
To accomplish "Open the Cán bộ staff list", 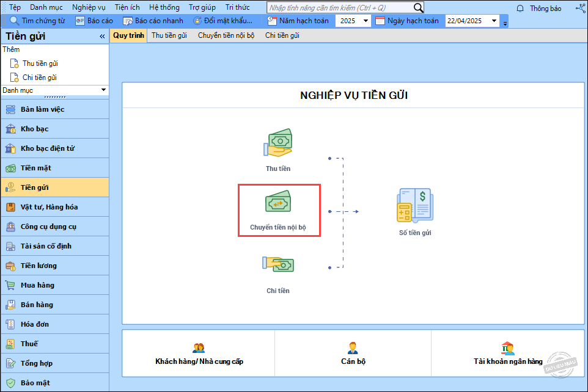I will [x=353, y=354].
